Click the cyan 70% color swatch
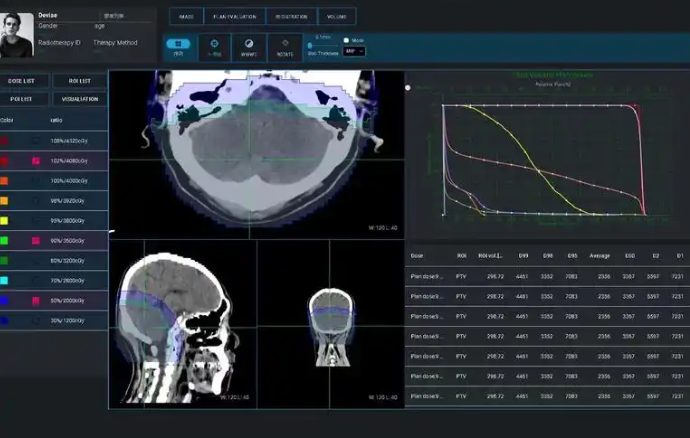 pos(4,280)
